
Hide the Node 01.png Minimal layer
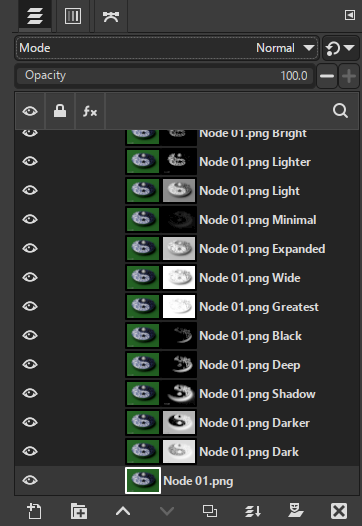pyautogui.click(x=30, y=219)
